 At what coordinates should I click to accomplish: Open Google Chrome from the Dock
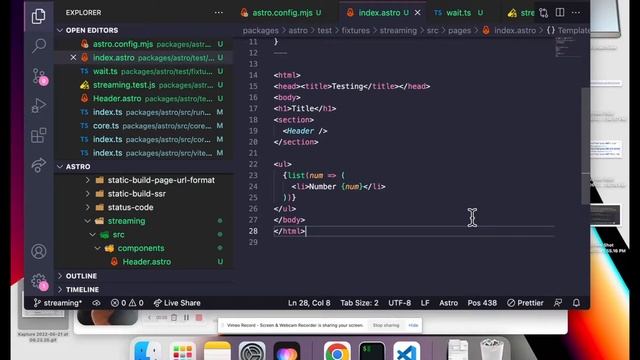(337, 351)
